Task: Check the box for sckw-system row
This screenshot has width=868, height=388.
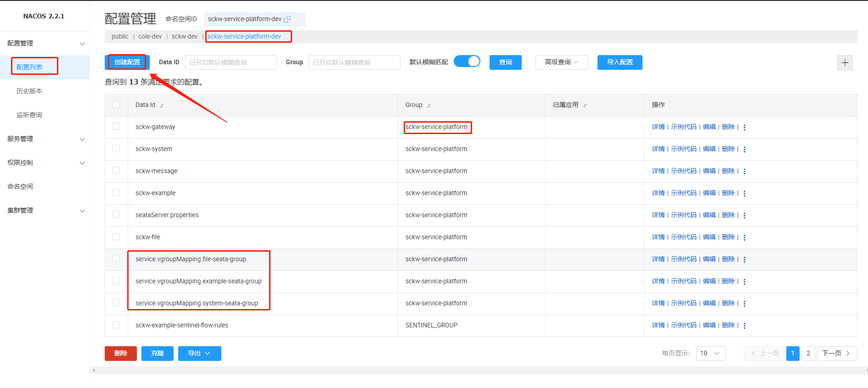Action: [x=116, y=149]
